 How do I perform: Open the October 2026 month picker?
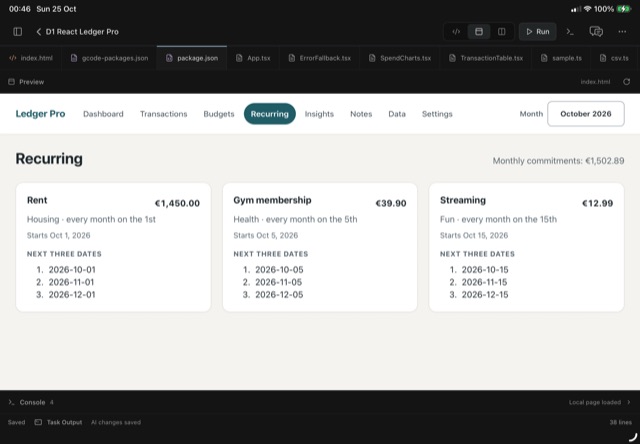(x=586, y=114)
